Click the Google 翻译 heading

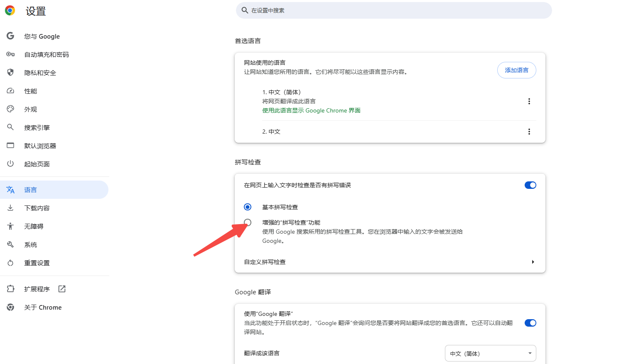pyautogui.click(x=253, y=292)
